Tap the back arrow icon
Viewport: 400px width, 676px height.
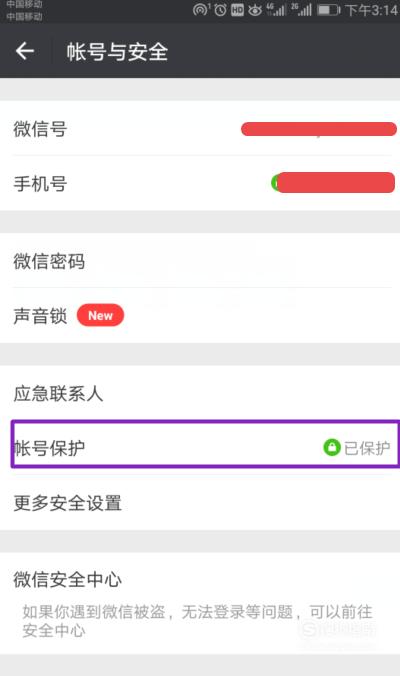(x=25, y=51)
